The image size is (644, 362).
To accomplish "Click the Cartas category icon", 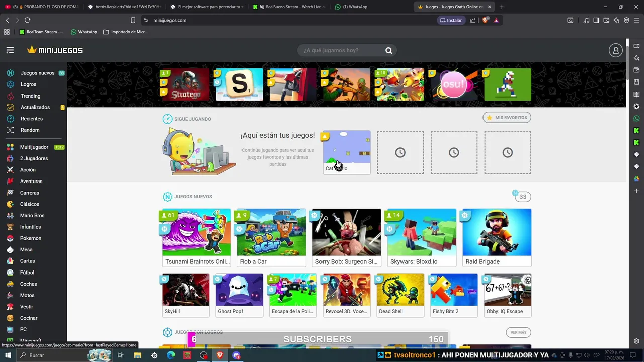I will click(x=10, y=261).
